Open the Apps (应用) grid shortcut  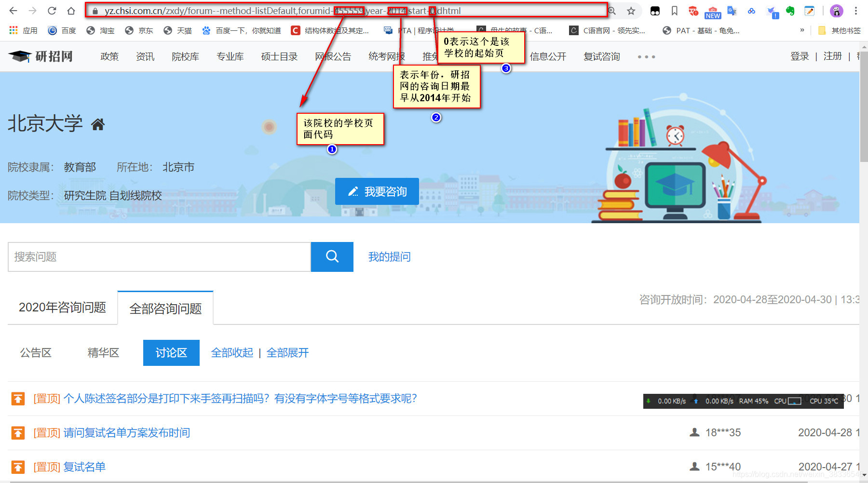(23, 30)
